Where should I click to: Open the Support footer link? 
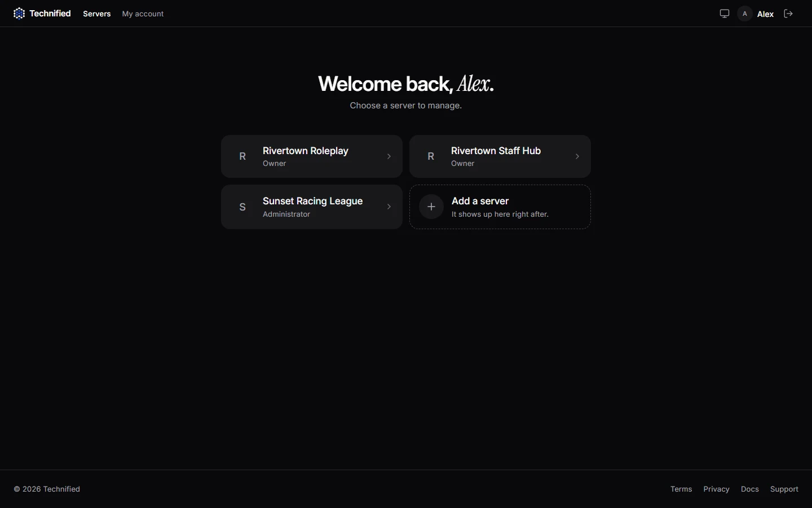(x=784, y=489)
